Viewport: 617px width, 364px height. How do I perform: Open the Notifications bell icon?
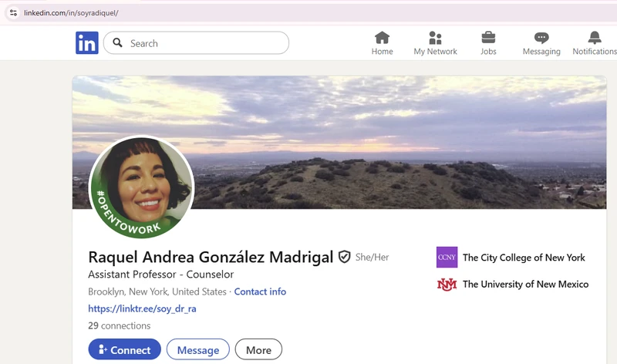pos(595,38)
